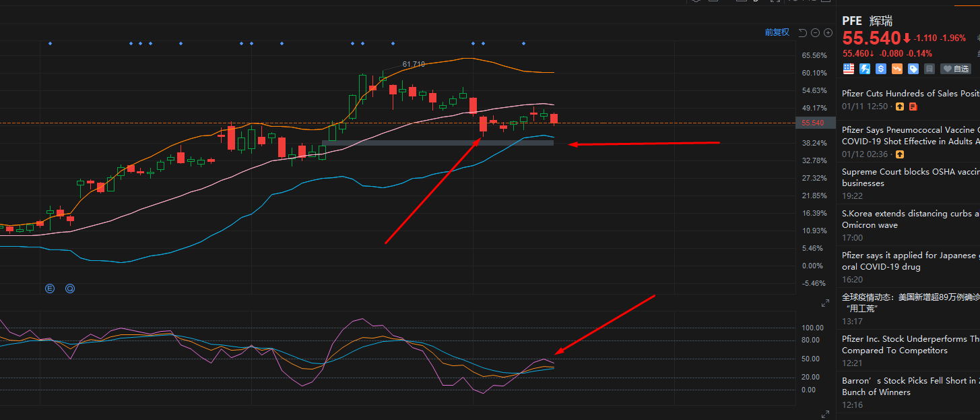Open news 'Pfizer Cuts Hundreds of Sales Positions'

(x=911, y=94)
